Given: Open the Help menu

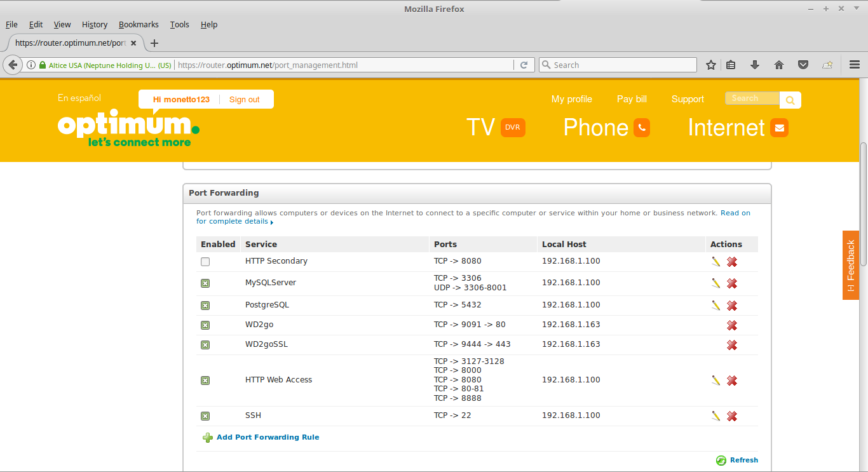Looking at the screenshot, I should click(209, 24).
